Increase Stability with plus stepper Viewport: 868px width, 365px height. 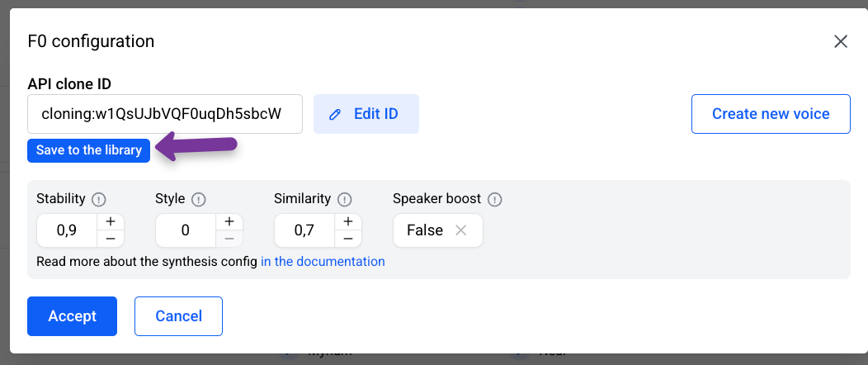[x=111, y=221]
